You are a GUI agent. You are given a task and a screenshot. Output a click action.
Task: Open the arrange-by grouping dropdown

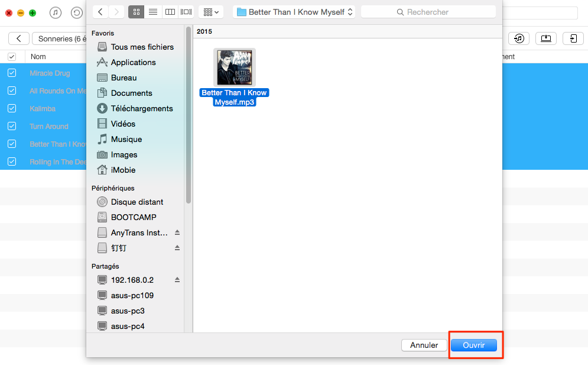211,12
